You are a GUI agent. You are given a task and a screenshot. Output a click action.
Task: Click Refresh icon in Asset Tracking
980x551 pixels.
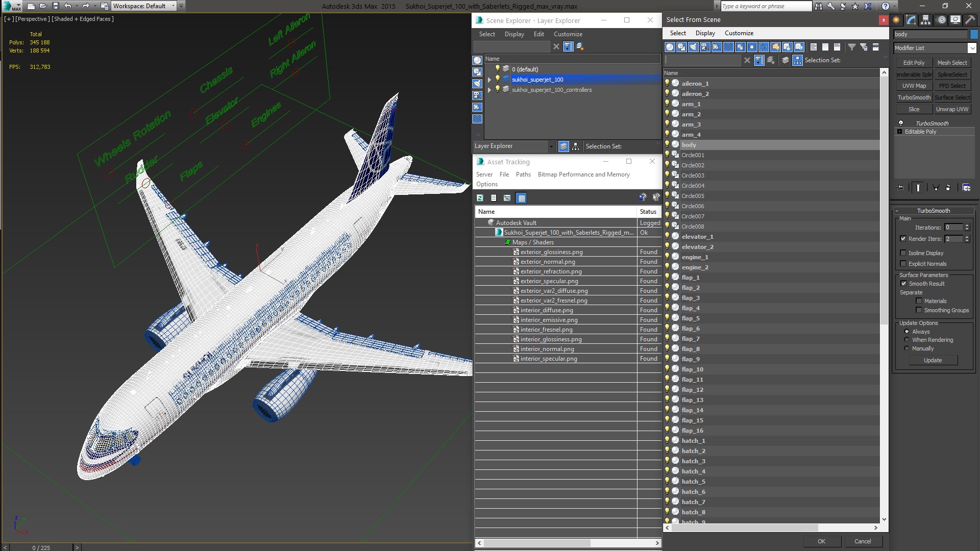click(480, 198)
